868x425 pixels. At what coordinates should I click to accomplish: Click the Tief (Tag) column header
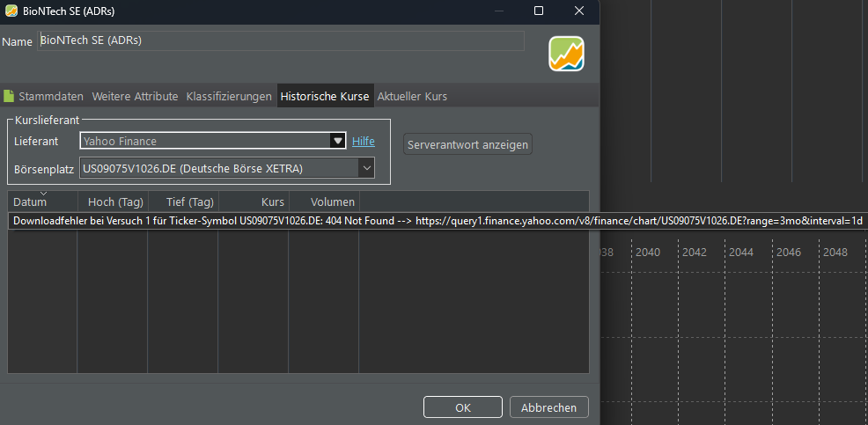pos(183,202)
